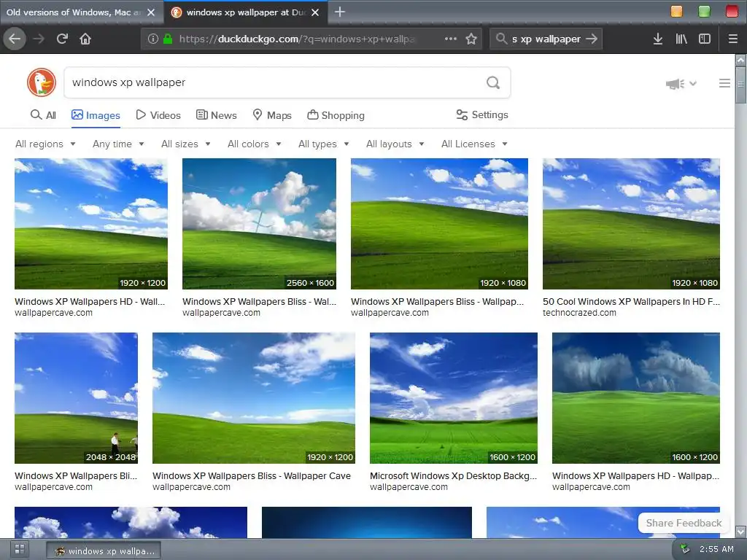Screen dimensions: 747x560
Task: Open the Downloads arrow icon
Action: click(657, 39)
